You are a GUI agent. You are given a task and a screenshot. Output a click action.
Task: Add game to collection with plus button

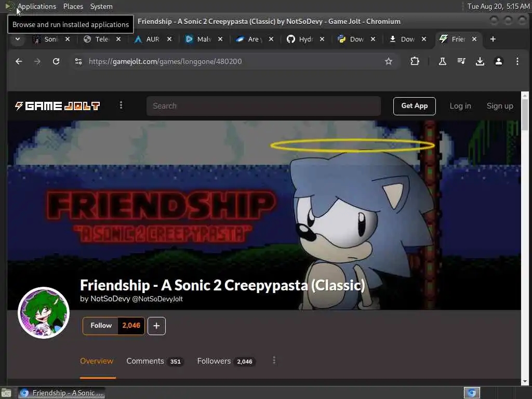coord(156,326)
